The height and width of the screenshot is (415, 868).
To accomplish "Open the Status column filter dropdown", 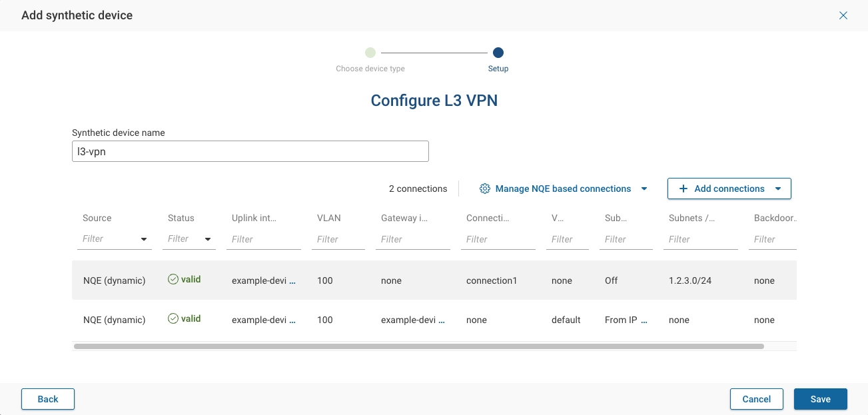I will coord(207,238).
